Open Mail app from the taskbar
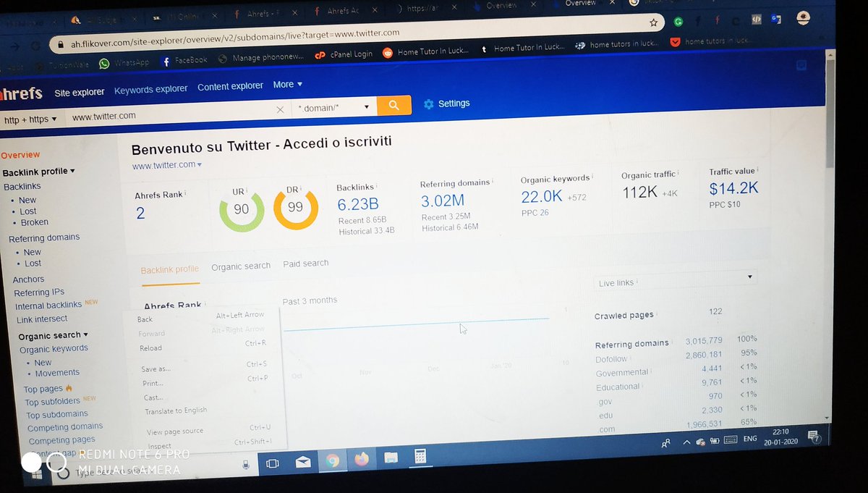 coord(303,461)
